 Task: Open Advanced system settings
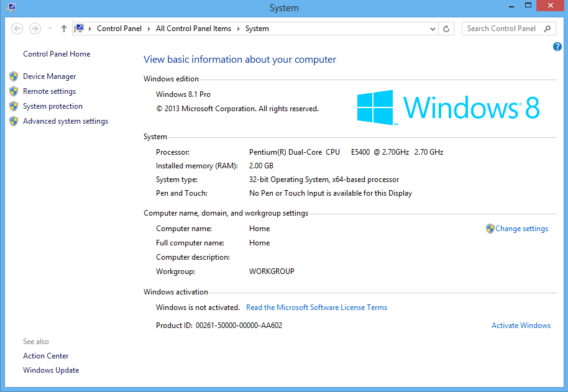point(66,121)
